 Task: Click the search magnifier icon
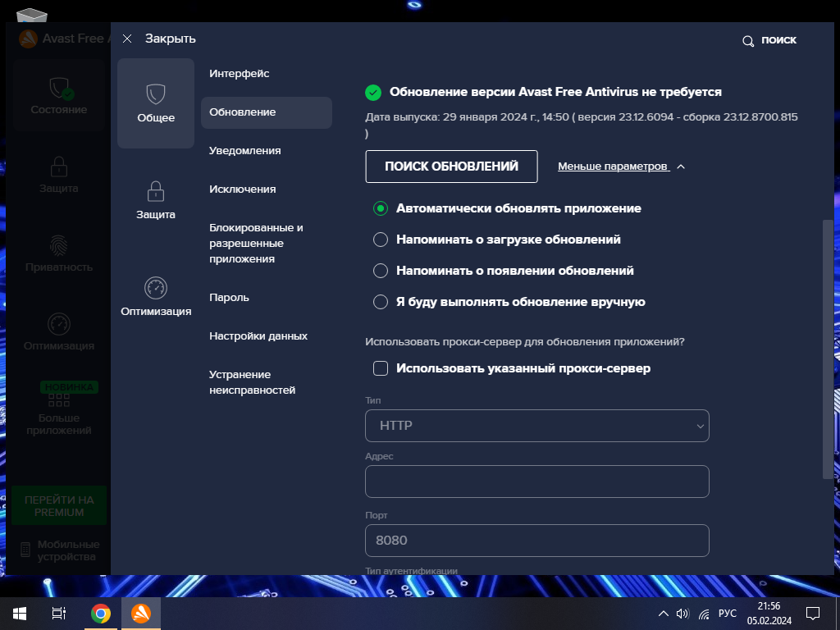pyautogui.click(x=748, y=41)
